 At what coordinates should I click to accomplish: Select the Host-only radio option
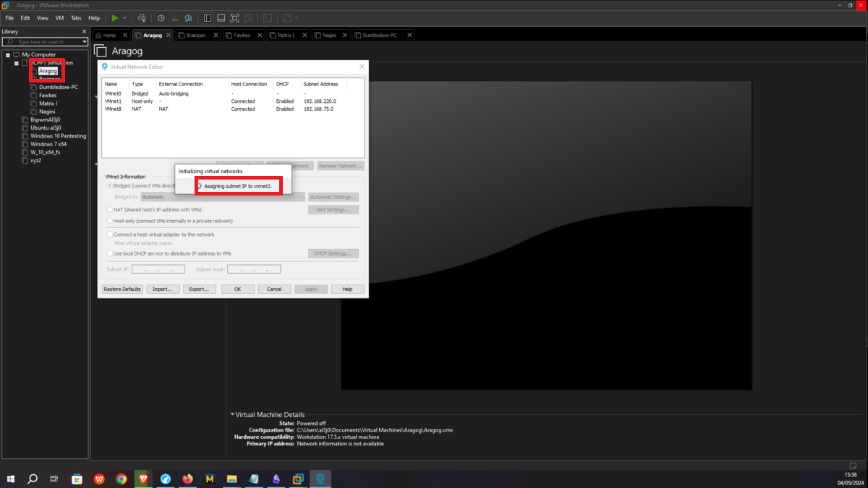coord(110,221)
